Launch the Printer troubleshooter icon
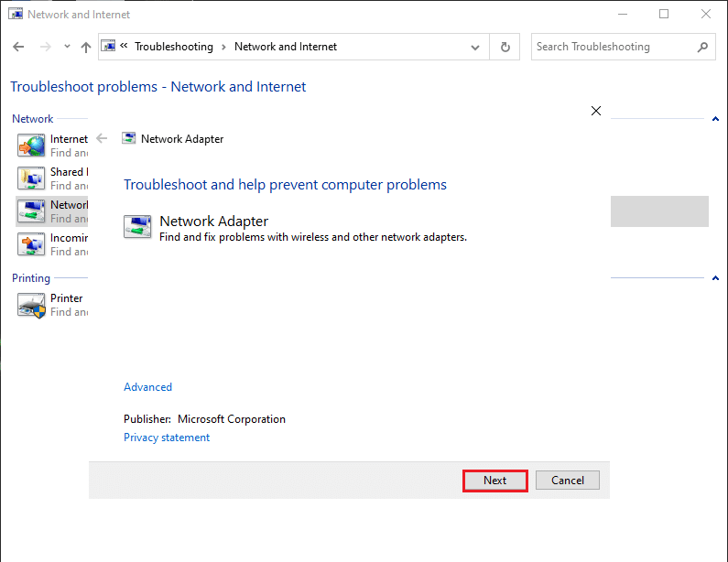 31,304
